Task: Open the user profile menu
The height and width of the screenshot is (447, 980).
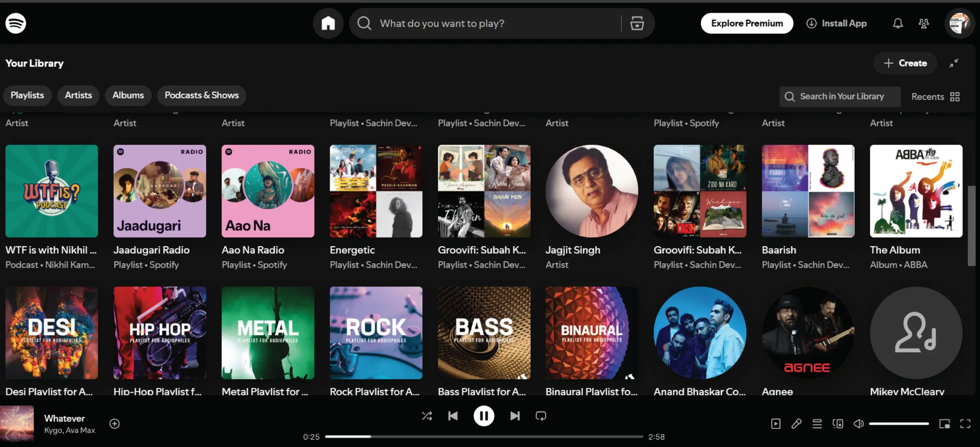Action: (x=959, y=23)
